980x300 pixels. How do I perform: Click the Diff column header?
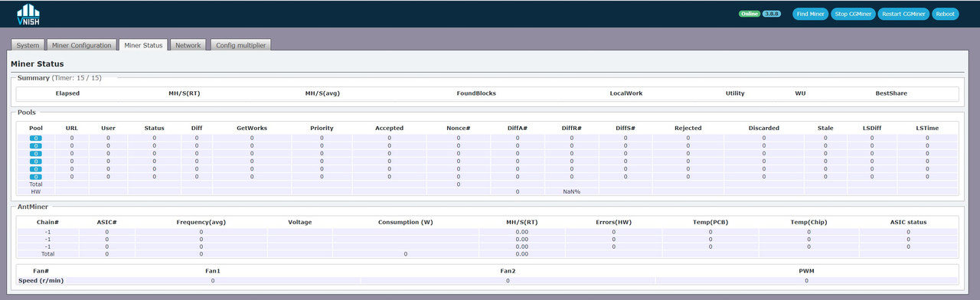[x=197, y=128]
